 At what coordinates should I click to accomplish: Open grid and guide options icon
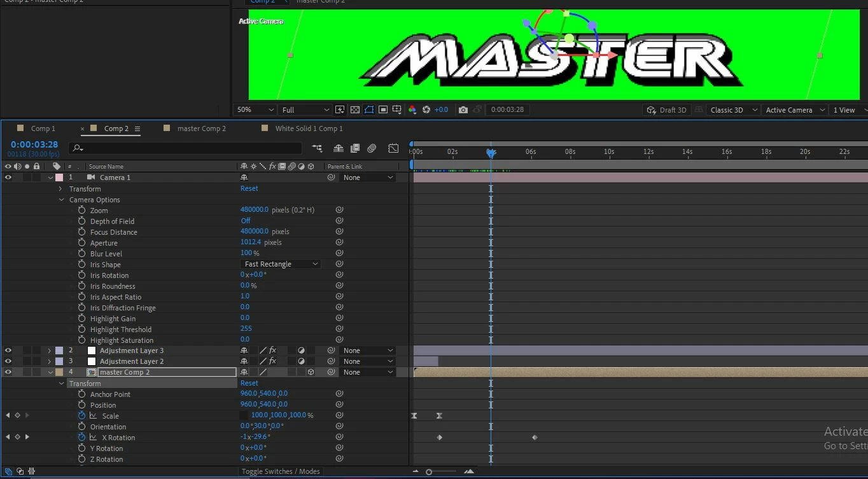click(397, 110)
